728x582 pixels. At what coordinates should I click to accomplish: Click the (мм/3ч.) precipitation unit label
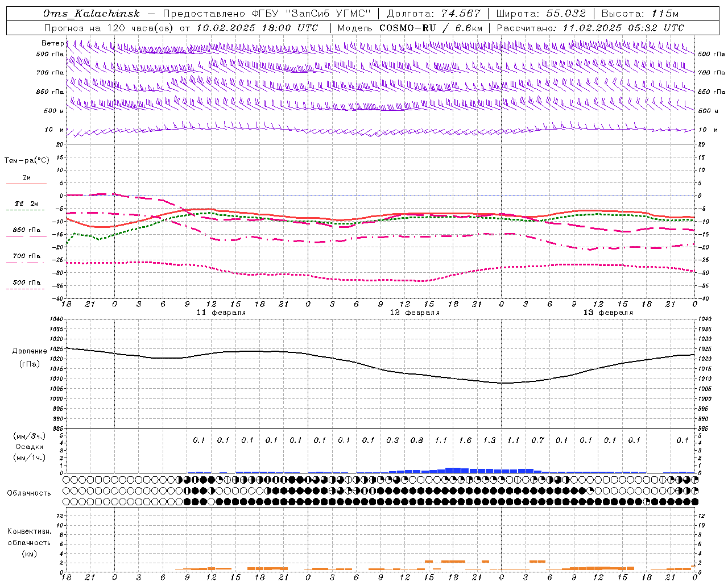click(x=30, y=436)
